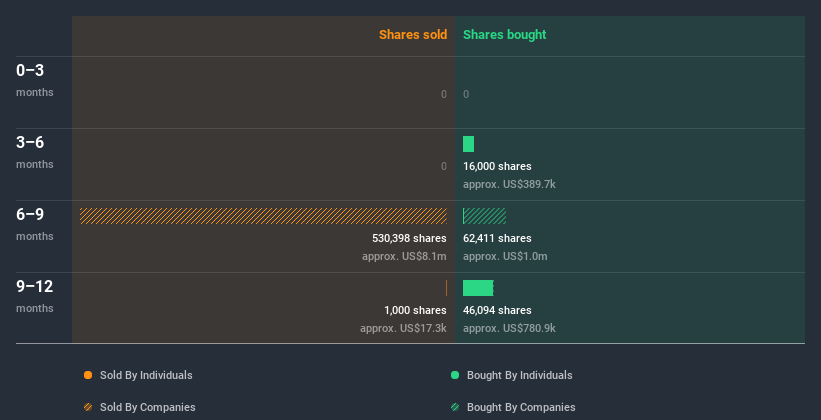Click the 9–12 months row label
This screenshot has height=420, width=821.
(x=35, y=296)
